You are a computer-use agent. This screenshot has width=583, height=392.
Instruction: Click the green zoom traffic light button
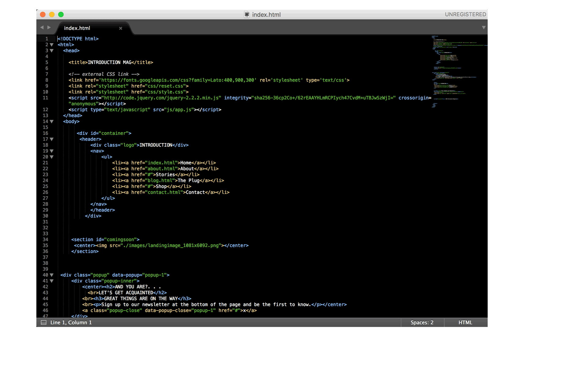61,14
